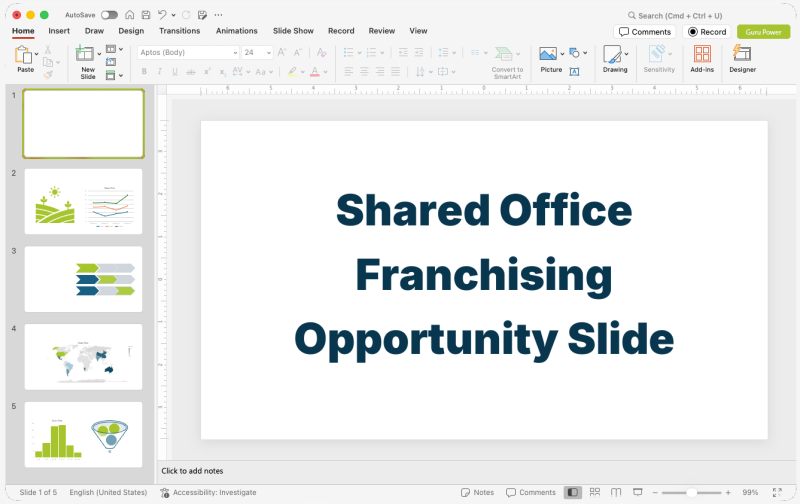Insert a text box icon

pos(574,71)
